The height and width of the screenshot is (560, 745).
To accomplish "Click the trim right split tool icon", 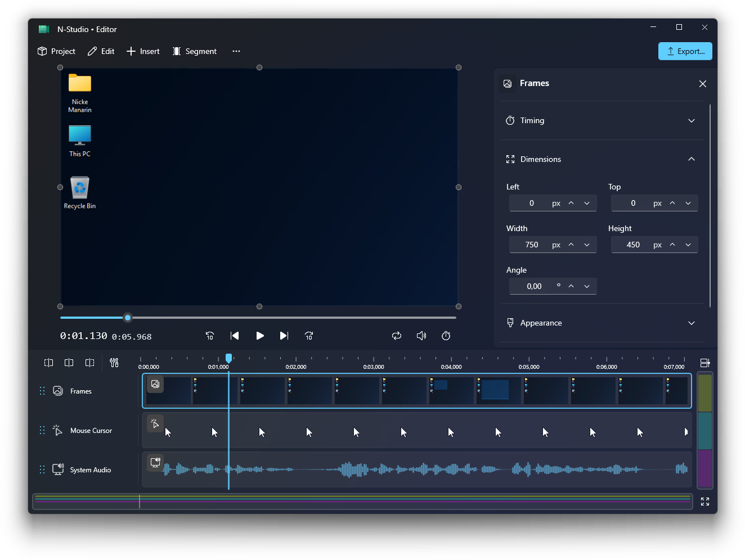I will tap(89, 363).
